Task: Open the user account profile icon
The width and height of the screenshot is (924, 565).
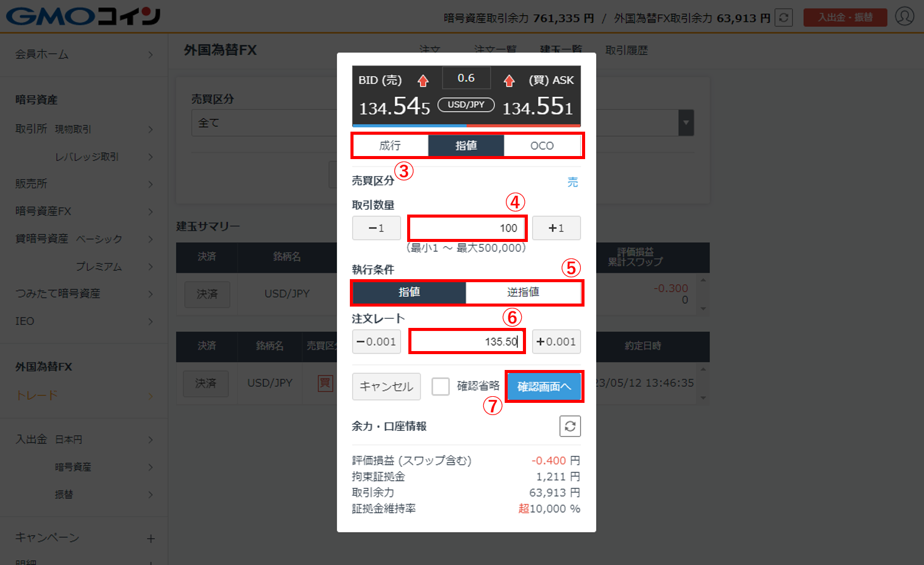Action: point(904,16)
